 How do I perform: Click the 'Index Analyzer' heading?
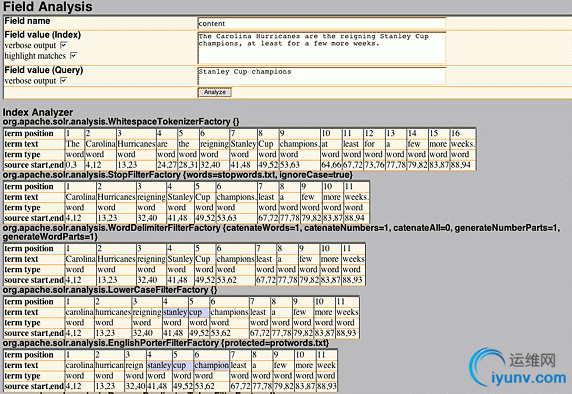point(38,112)
